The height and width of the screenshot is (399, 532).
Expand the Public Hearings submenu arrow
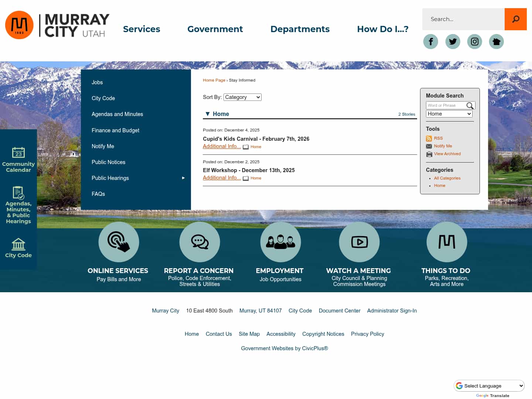pyautogui.click(x=183, y=178)
